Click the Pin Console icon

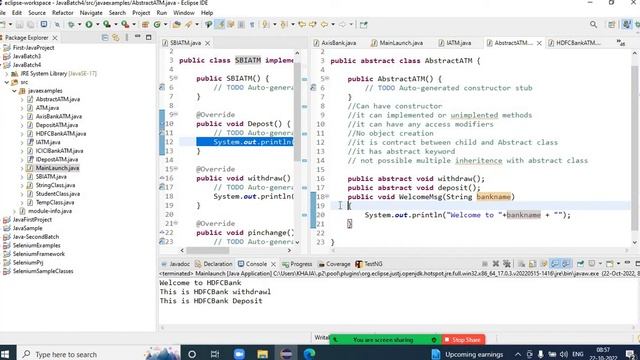coord(580,264)
